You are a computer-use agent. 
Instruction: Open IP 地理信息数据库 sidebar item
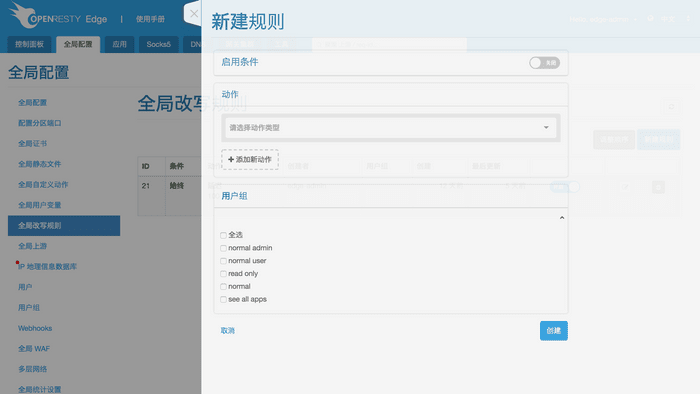(x=47, y=266)
